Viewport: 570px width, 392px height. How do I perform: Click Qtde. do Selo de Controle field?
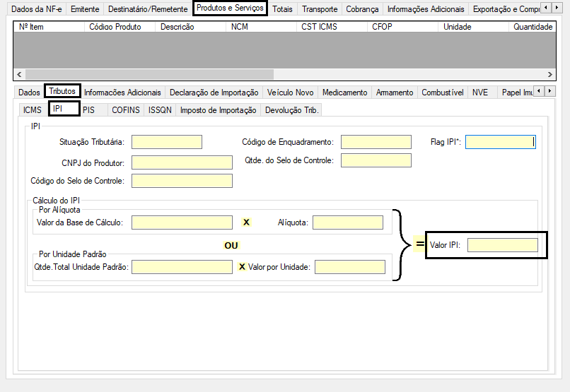click(x=376, y=160)
